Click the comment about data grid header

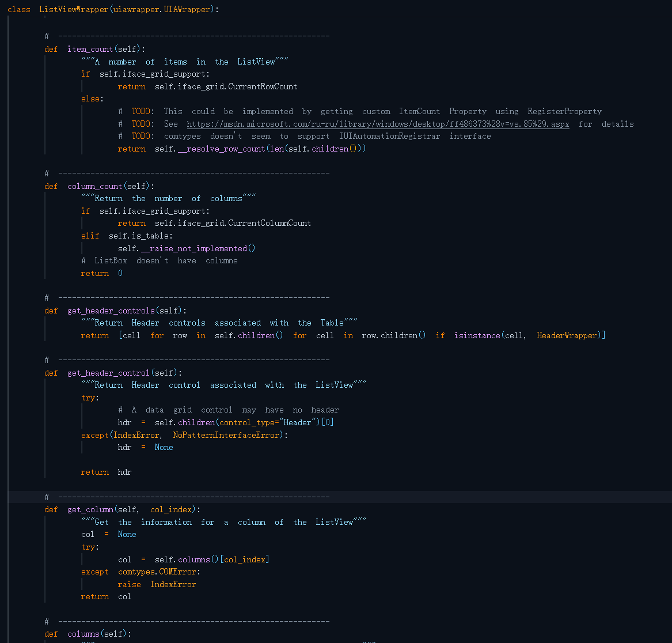tap(229, 410)
